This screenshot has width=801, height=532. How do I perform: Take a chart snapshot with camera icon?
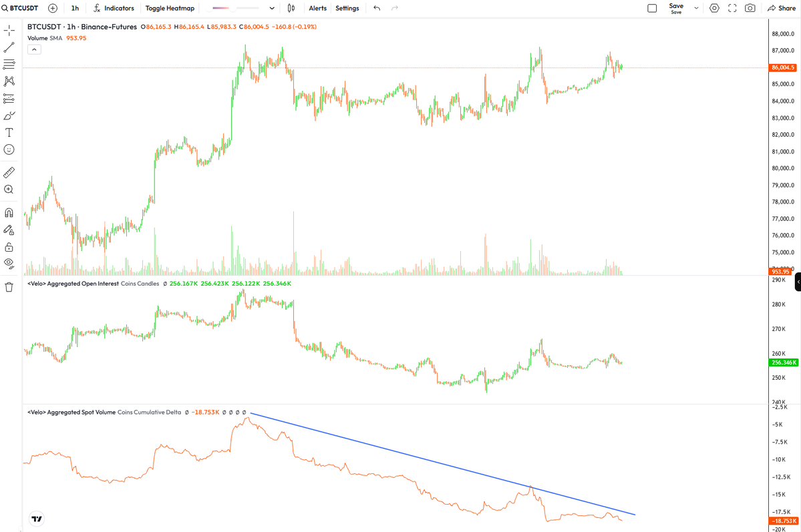pyautogui.click(x=750, y=8)
